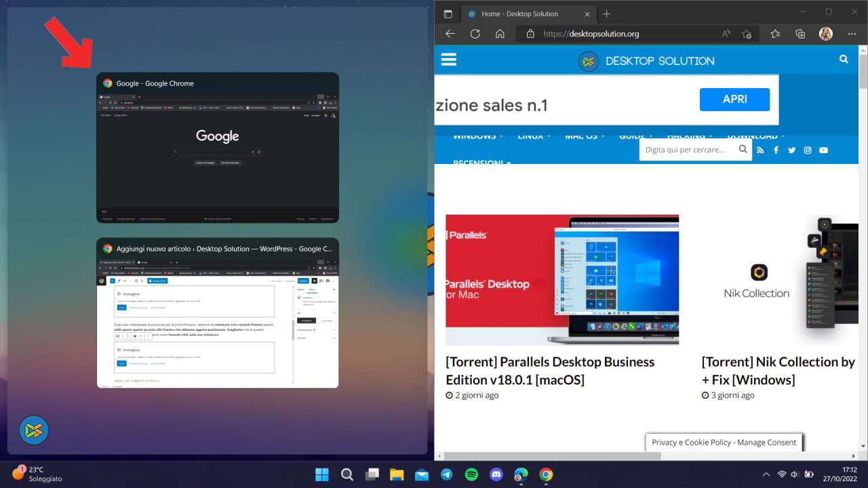
Task: Open the Wi-Fi network tray icon
Action: (782, 474)
